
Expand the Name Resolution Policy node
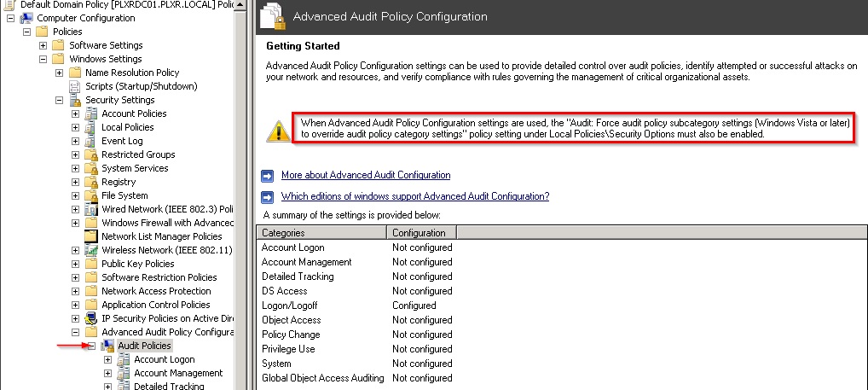point(59,73)
